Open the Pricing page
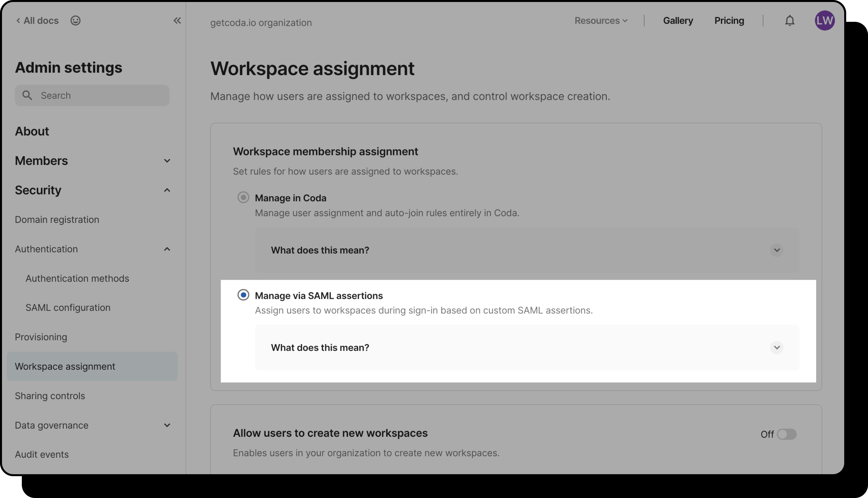The height and width of the screenshot is (498, 868). tap(729, 21)
